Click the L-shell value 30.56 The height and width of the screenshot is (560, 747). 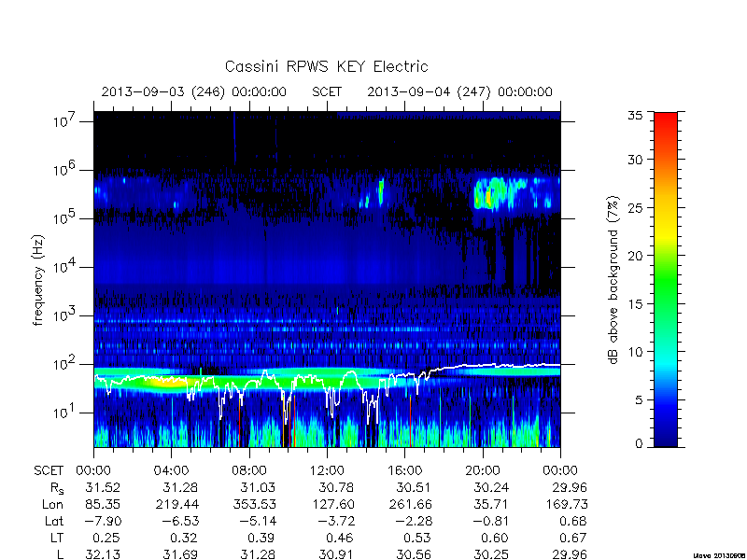click(413, 554)
